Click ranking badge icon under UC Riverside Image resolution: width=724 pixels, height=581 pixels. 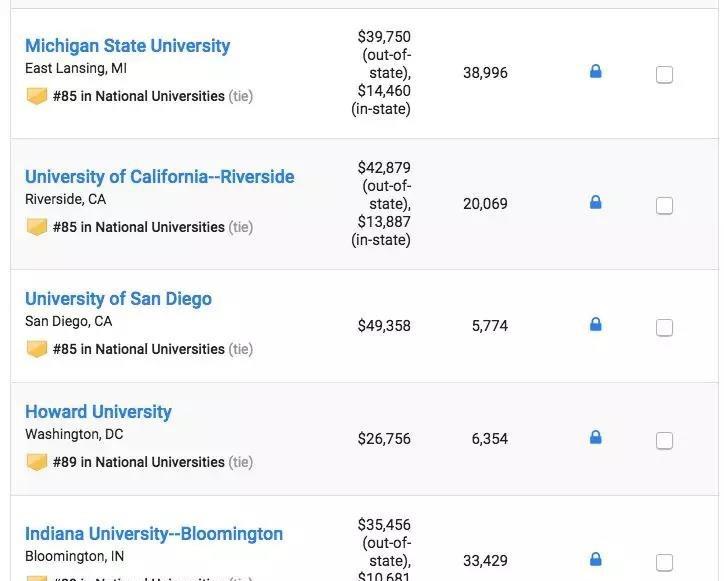point(37,228)
